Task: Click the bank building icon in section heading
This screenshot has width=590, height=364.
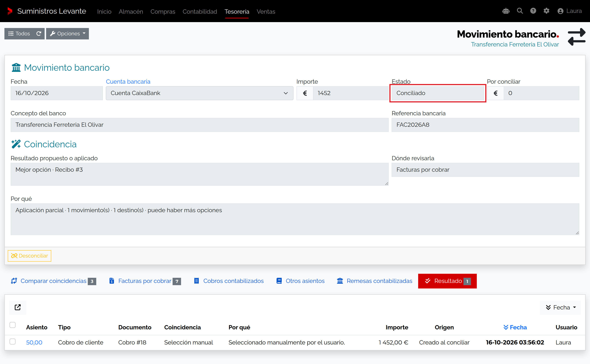Action: coord(16,68)
